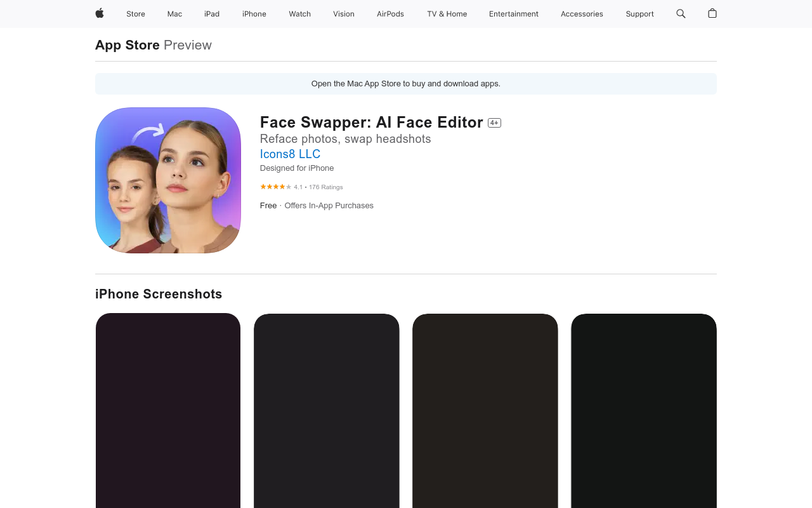Open the Icons8 LLC developer link
The height and width of the screenshot is (508, 812).
click(x=290, y=154)
